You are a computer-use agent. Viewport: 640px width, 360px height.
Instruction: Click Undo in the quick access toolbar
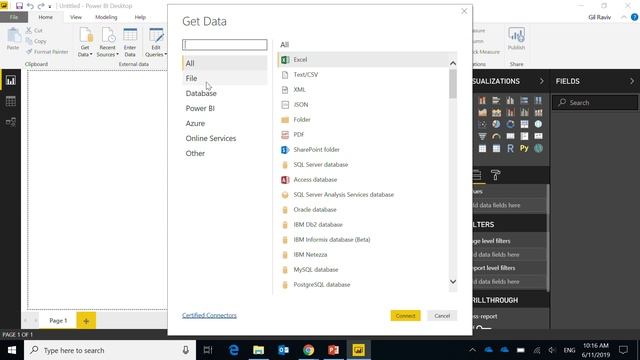pos(30,6)
